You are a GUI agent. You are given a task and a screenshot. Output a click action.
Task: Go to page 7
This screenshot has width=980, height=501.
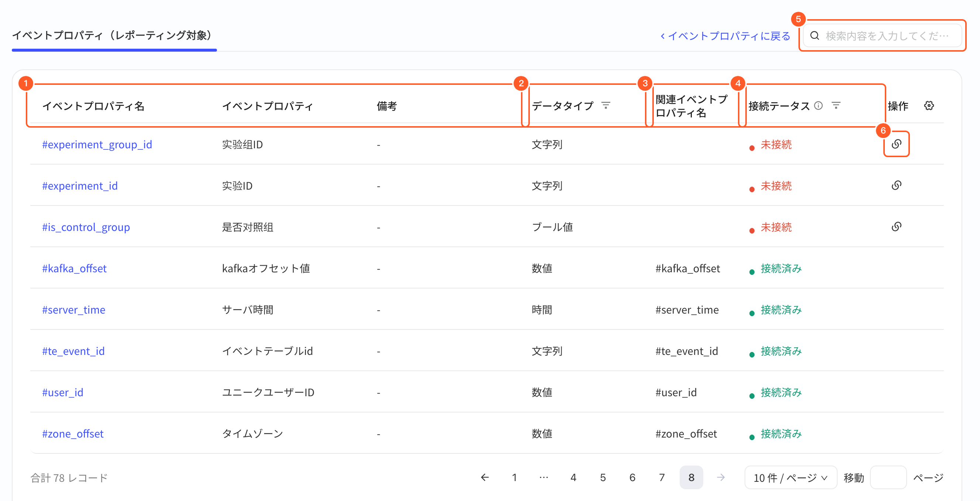(x=662, y=477)
